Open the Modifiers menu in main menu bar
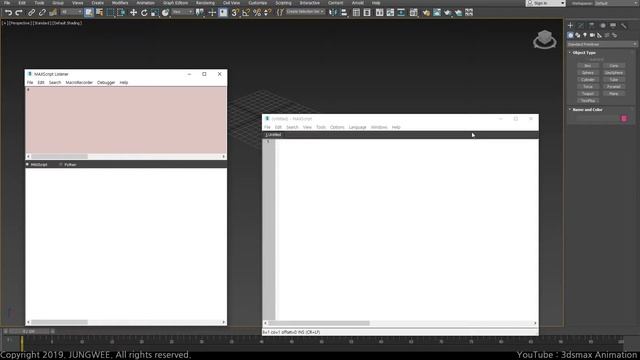 tap(120, 3)
